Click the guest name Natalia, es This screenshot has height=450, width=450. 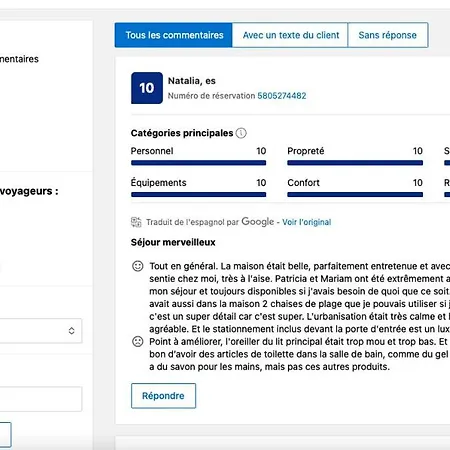click(192, 81)
